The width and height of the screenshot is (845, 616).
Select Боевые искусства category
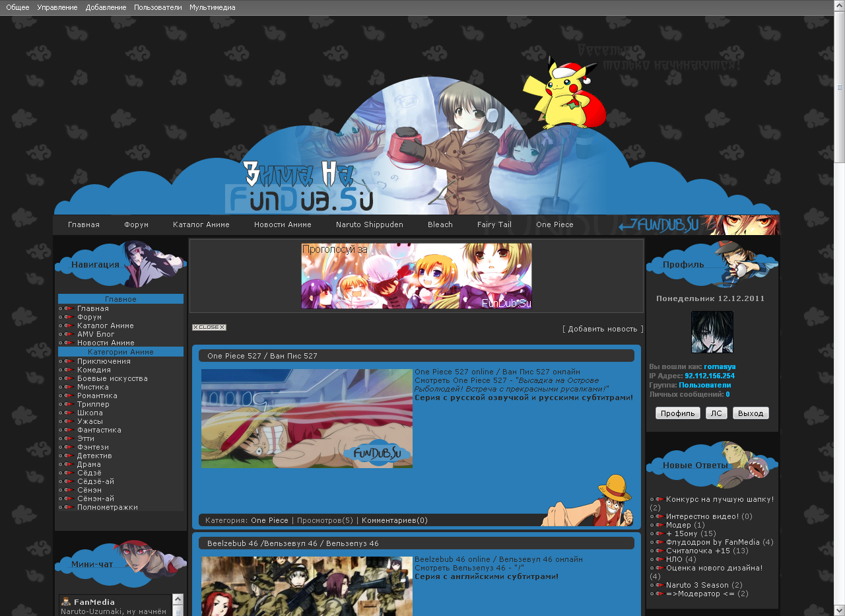coord(112,378)
